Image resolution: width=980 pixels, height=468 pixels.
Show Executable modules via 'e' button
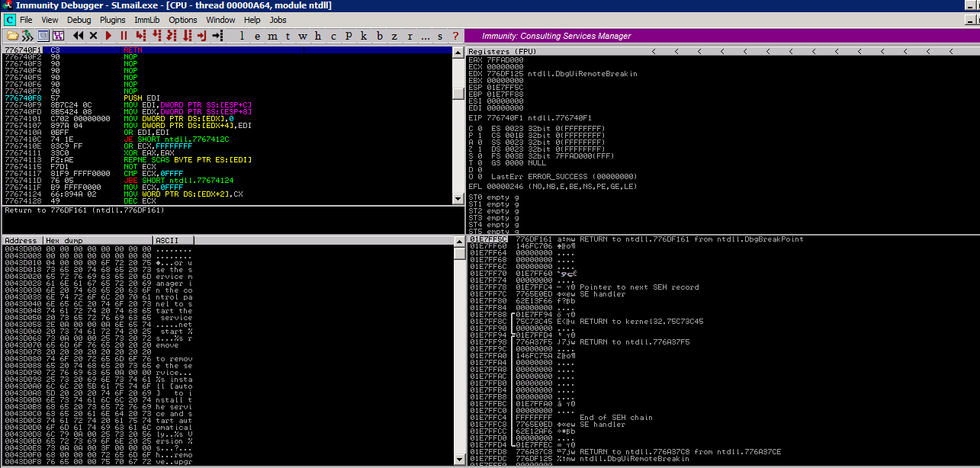[257, 36]
